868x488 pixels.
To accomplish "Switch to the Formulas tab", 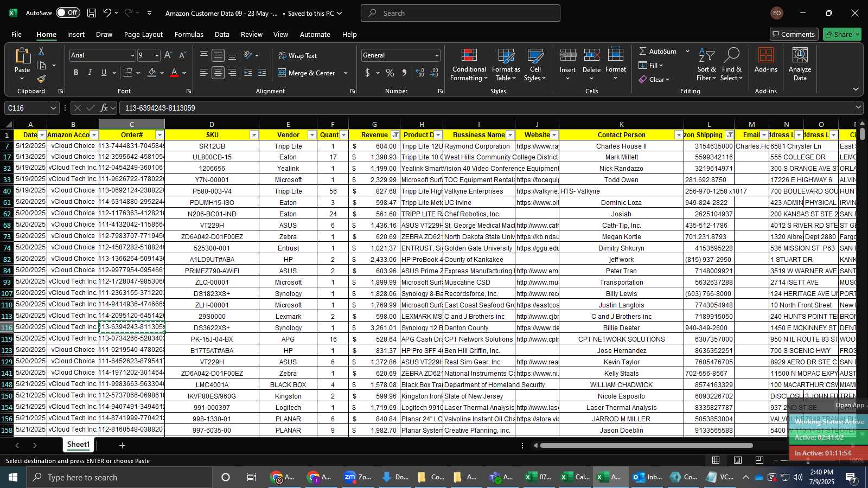I will (x=189, y=34).
